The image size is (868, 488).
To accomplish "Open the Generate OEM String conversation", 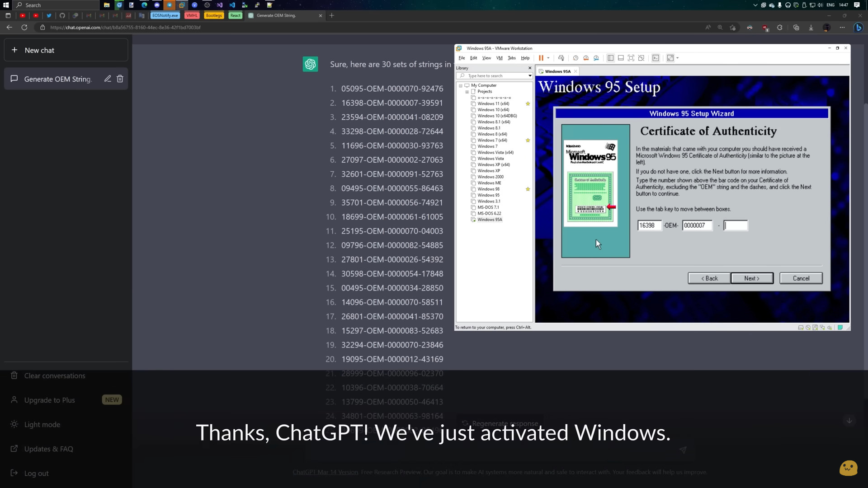I will click(58, 79).
